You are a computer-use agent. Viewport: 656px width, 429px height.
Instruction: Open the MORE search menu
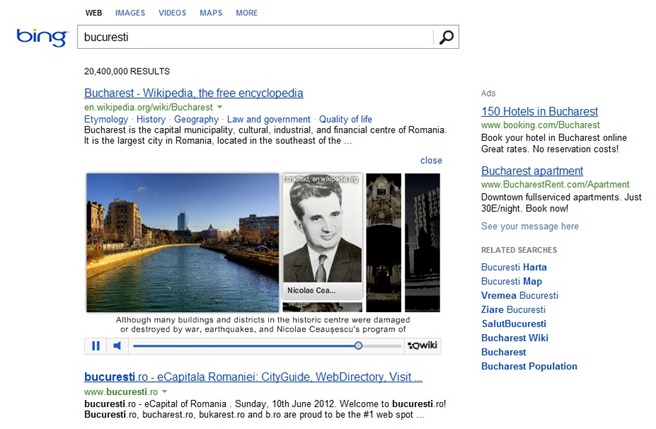(246, 13)
